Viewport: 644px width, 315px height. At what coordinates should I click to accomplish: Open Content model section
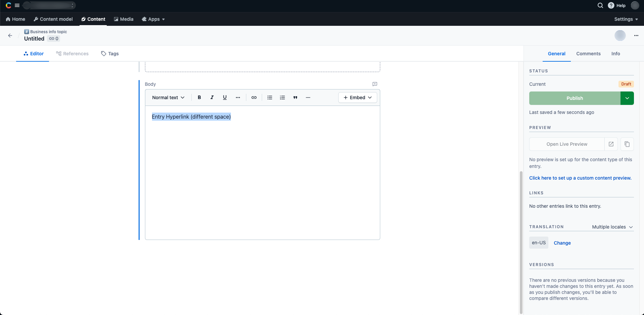coord(53,19)
